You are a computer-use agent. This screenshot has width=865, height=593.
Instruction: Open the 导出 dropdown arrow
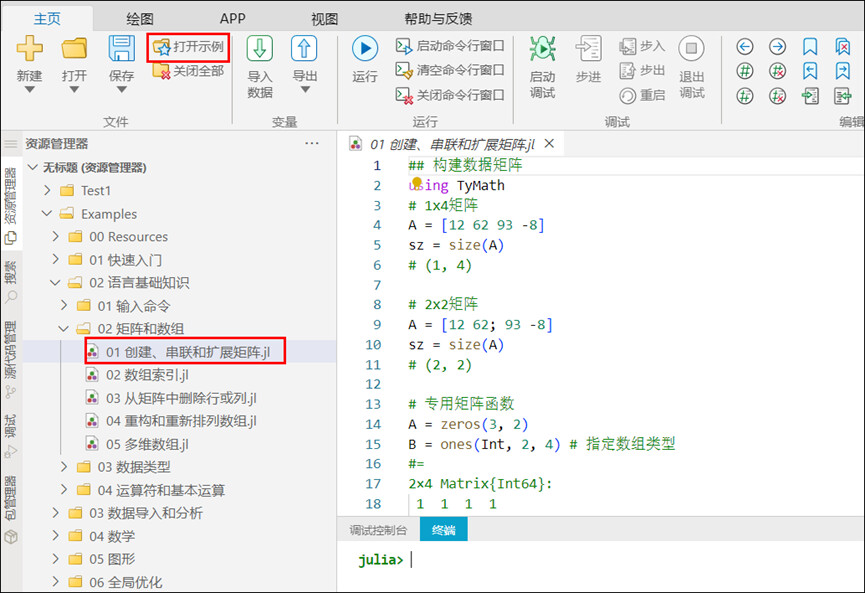click(305, 89)
